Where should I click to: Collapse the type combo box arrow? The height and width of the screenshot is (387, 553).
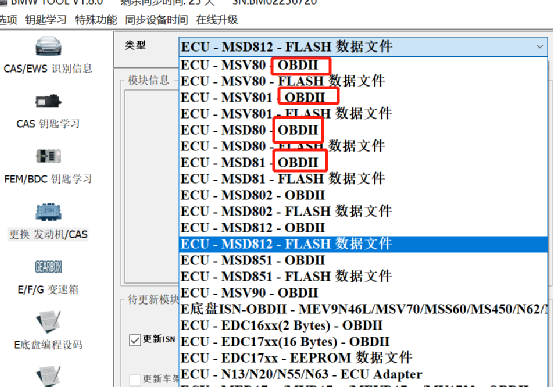(540, 47)
